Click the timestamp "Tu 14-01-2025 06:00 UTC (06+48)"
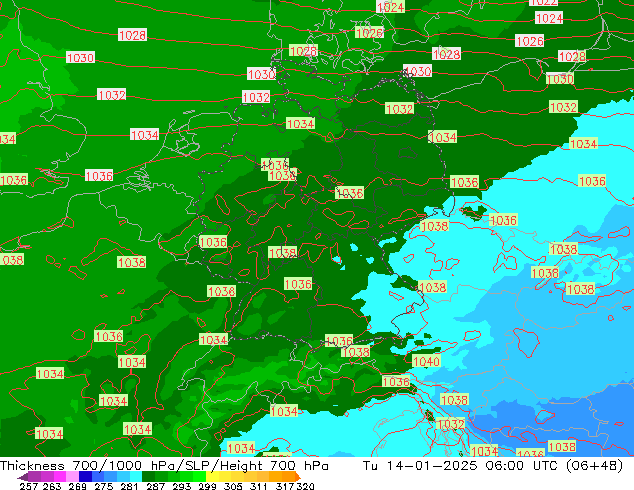 click(493, 466)
